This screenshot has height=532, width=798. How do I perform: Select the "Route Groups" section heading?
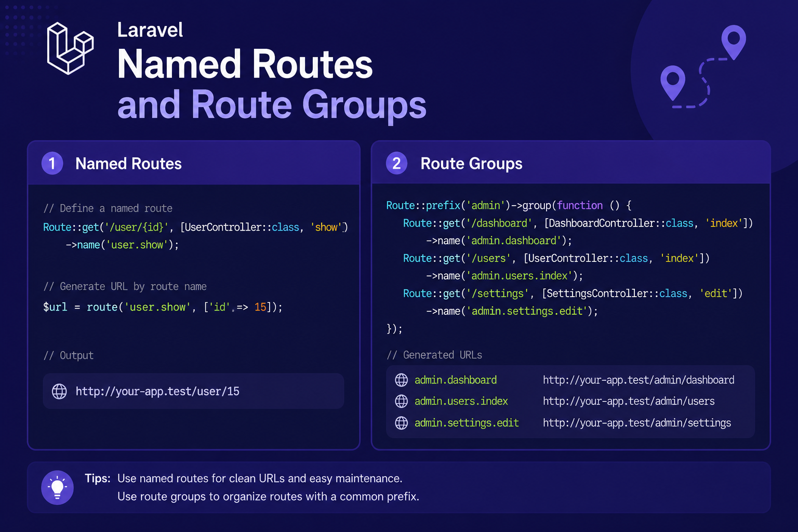tap(471, 164)
